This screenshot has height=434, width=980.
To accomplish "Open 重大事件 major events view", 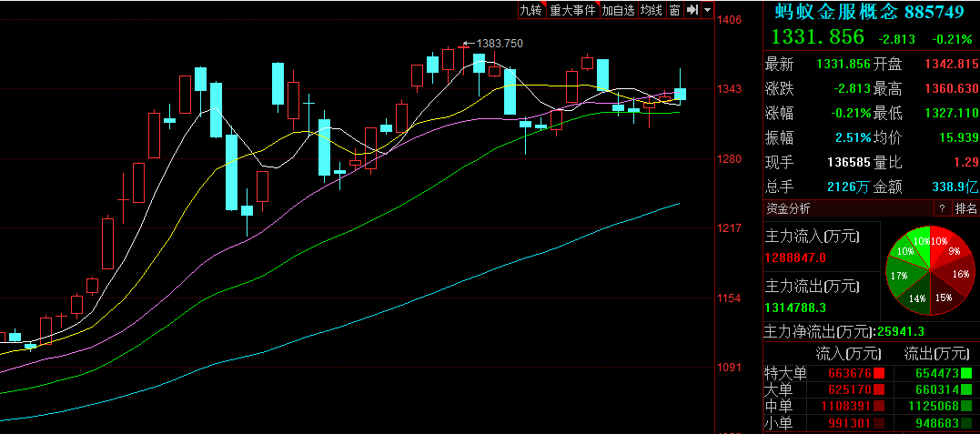I will 572,10.
